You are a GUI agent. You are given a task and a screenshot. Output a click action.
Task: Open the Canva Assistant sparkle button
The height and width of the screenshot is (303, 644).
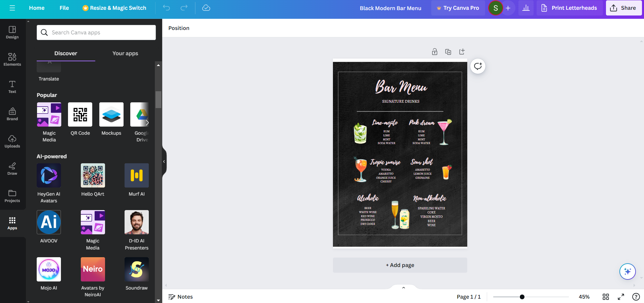click(x=628, y=271)
